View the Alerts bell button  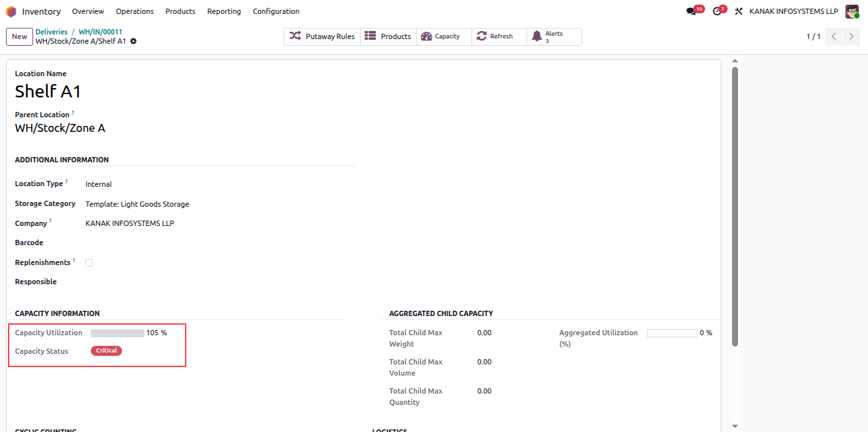pos(554,36)
